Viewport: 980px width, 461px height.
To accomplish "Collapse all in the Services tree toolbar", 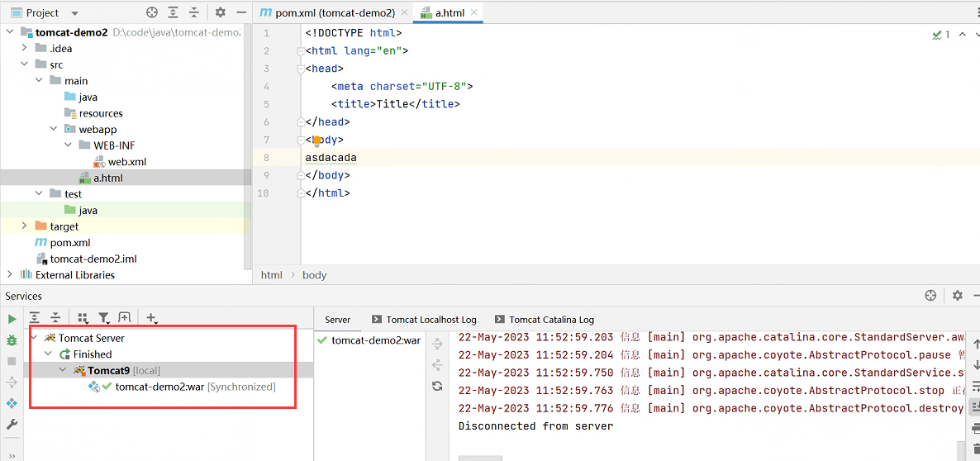I will [55, 317].
